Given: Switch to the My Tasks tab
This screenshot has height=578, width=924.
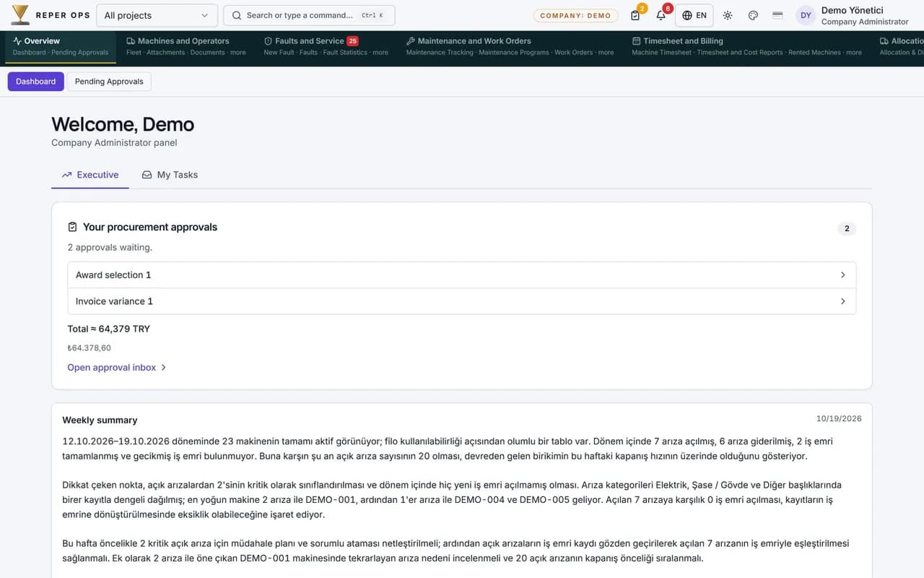Looking at the screenshot, I should click(x=170, y=175).
